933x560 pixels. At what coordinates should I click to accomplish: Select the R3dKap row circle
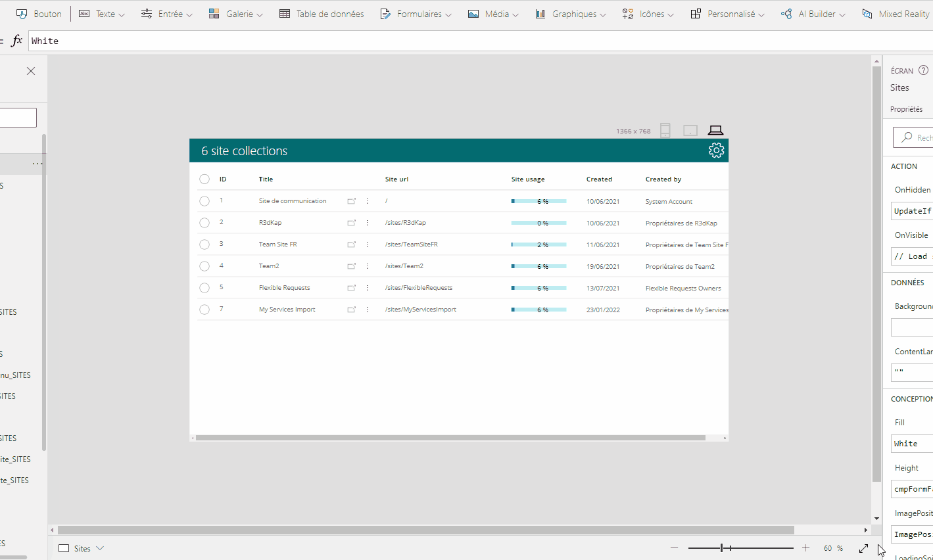[x=204, y=223]
